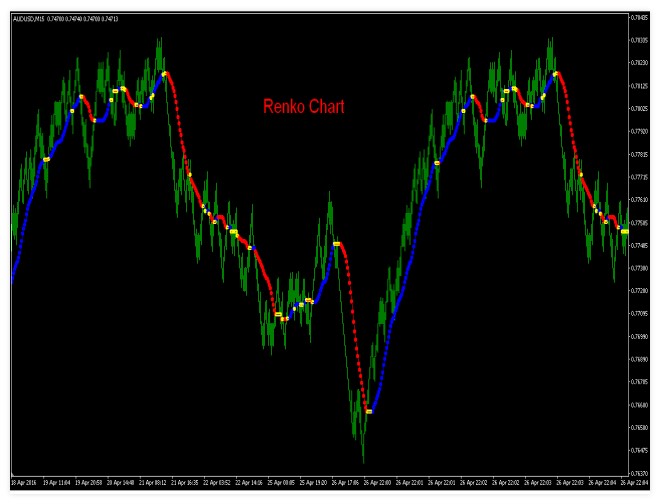Click the yellow reversal marker at the lowest trough
The height and width of the screenshot is (504, 661).
click(x=369, y=412)
